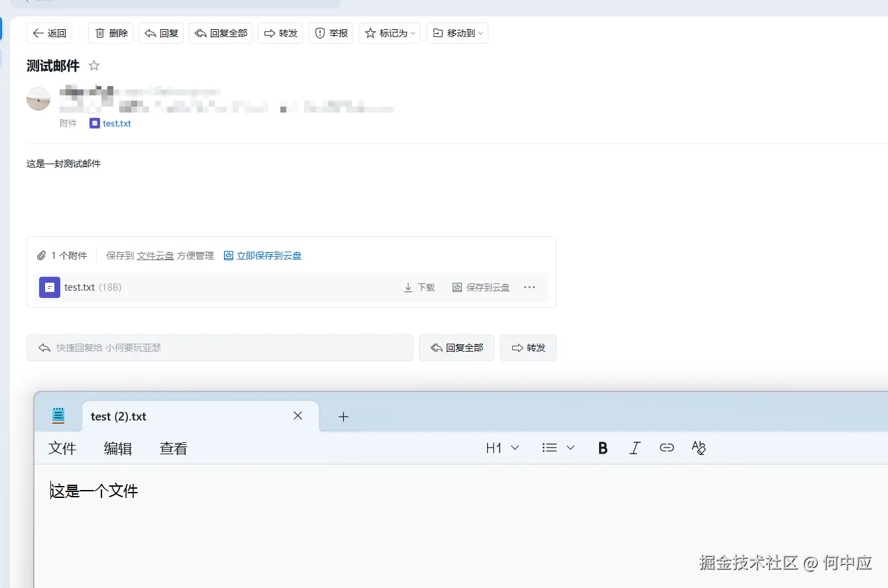This screenshot has height=588, width=888.
Task: Click the 回复全部 button below the attachment
Action: coord(456,347)
